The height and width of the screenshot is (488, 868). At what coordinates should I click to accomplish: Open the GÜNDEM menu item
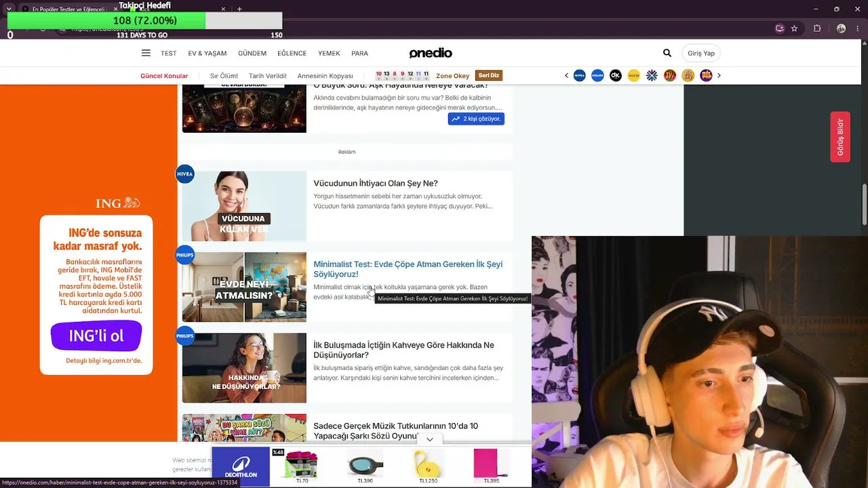pos(252,54)
